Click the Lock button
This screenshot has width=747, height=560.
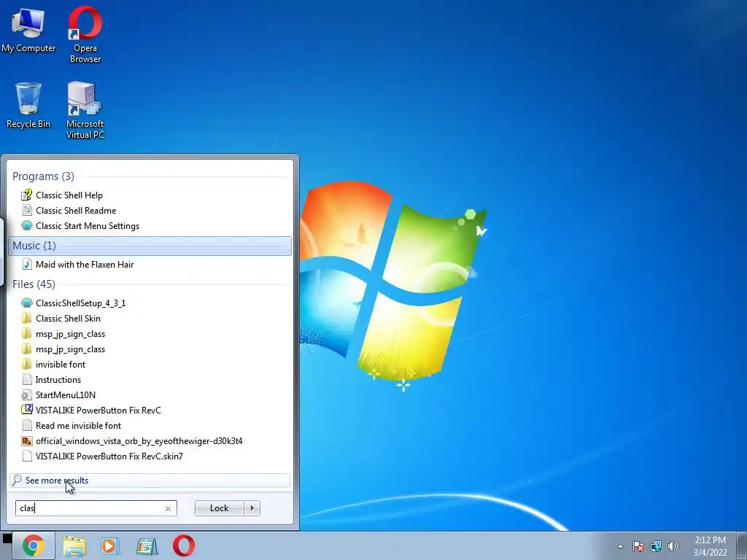[220, 508]
